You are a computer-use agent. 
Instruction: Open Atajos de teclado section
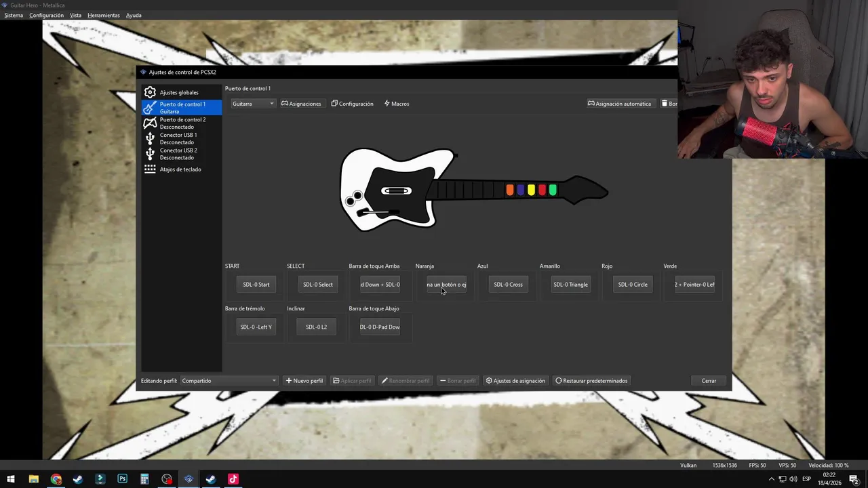pos(181,169)
